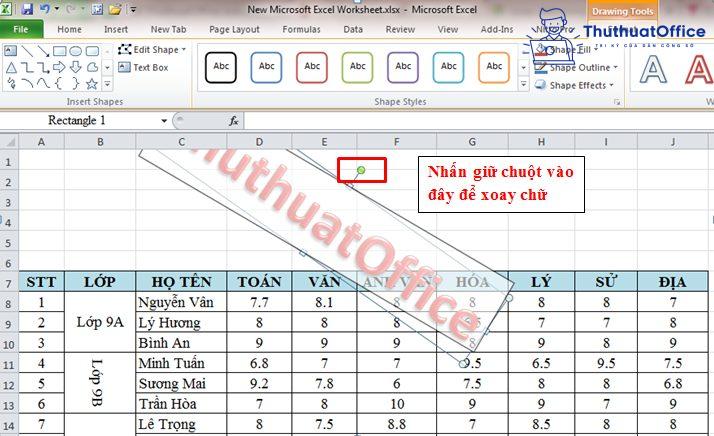Select the Elbow Connector shape
The image size is (714, 436).
(x=27, y=68)
